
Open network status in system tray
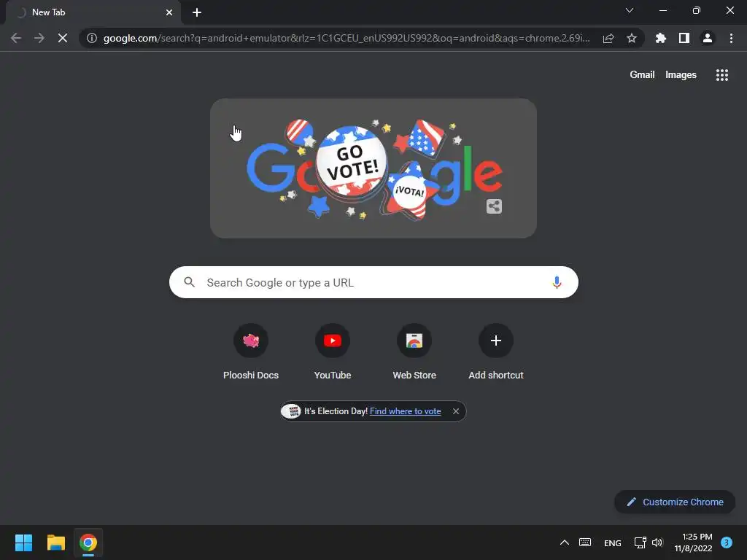click(640, 542)
